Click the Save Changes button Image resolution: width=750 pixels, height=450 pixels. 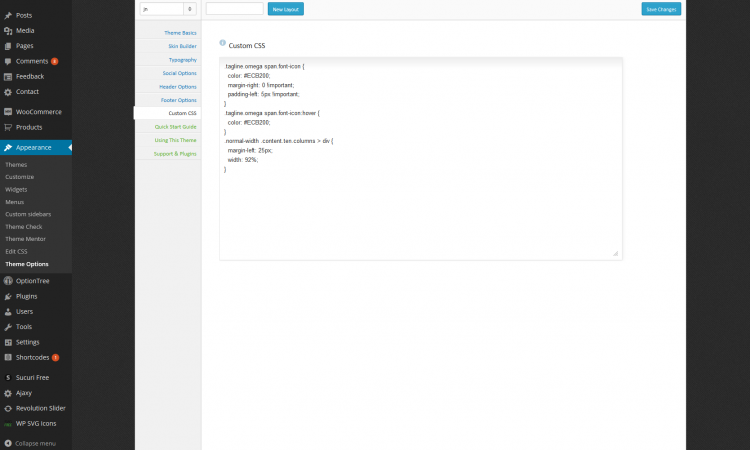661,9
